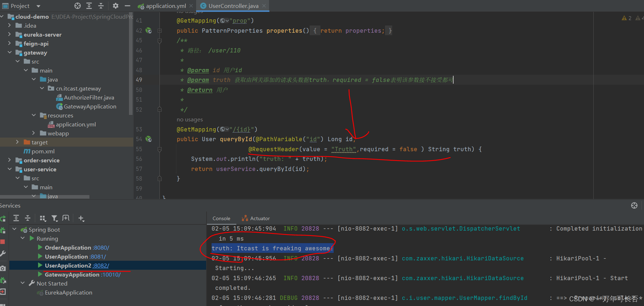Click the Spring gutter icon on line 42
The width and height of the screenshot is (644, 306).
(x=149, y=31)
